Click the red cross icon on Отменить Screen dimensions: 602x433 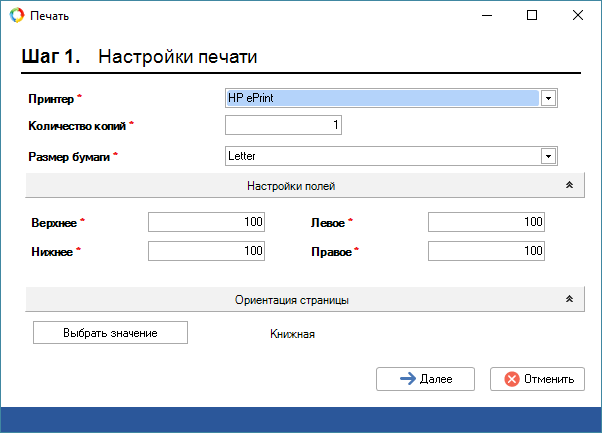tap(512, 379)
